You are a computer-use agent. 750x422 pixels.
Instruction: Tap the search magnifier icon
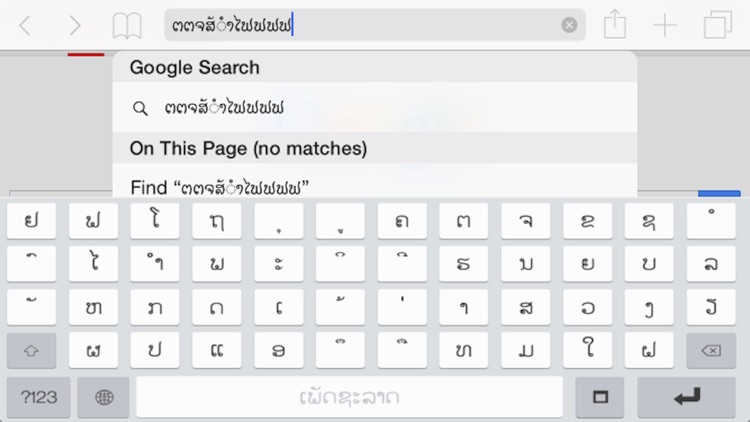coord(141,108)
